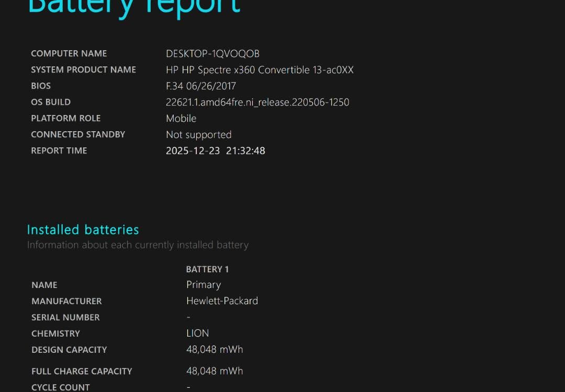
Task: Click the OS BUILD label
Action: pos(51,102)
